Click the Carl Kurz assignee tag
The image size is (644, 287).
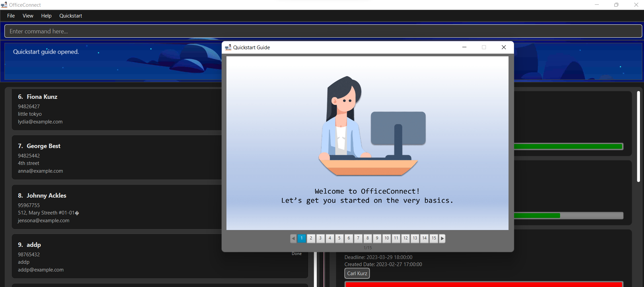(x=357, y=274)
